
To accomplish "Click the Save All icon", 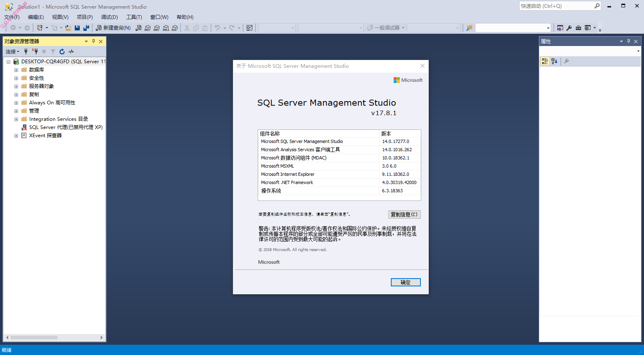I will (x=86, y=28).
